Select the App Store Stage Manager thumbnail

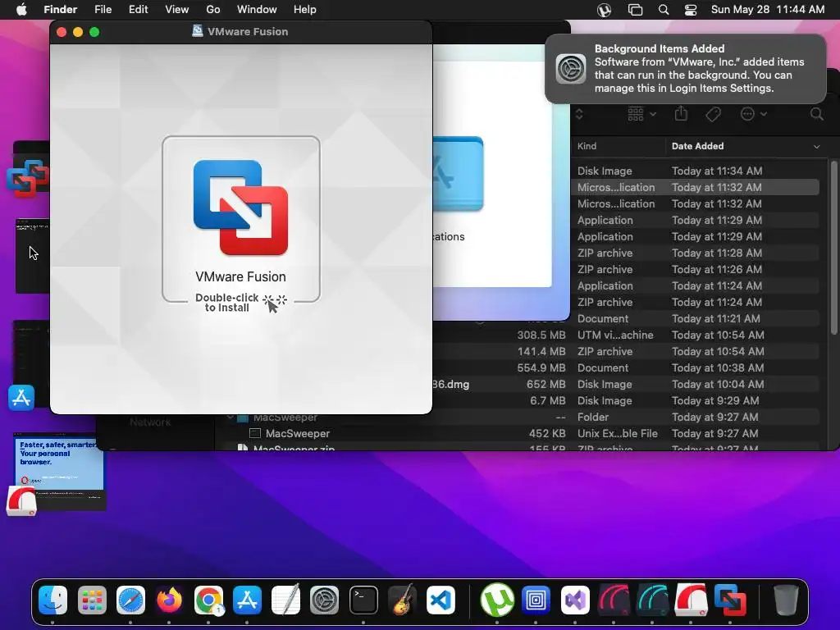[x=30, y=365]
